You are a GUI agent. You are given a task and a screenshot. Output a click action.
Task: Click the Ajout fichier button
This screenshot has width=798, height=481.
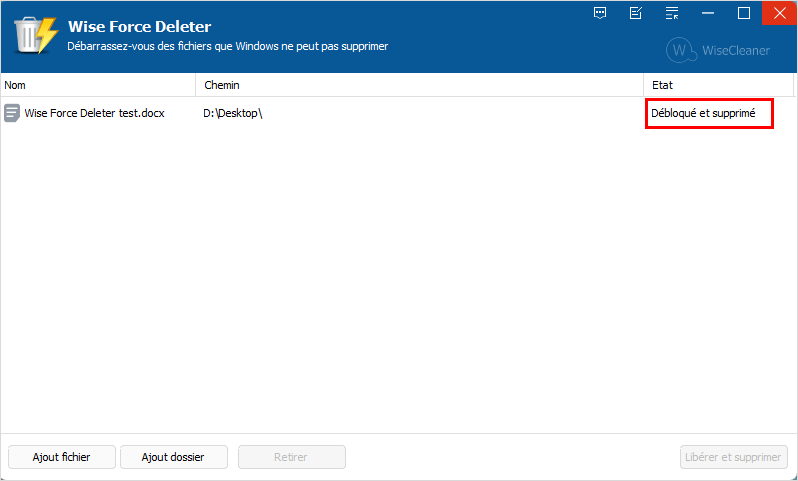tap(62, 457)
